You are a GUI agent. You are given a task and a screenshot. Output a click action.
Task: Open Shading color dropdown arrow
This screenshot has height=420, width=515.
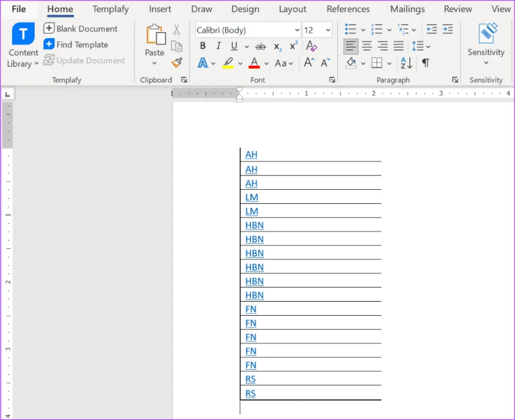pos(363,63)
